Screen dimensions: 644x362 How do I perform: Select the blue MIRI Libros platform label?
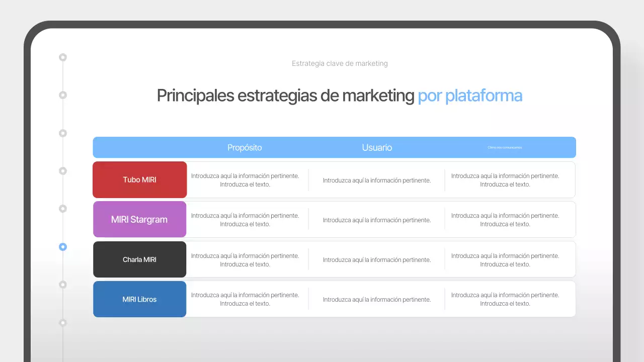[x=139, y=299]
